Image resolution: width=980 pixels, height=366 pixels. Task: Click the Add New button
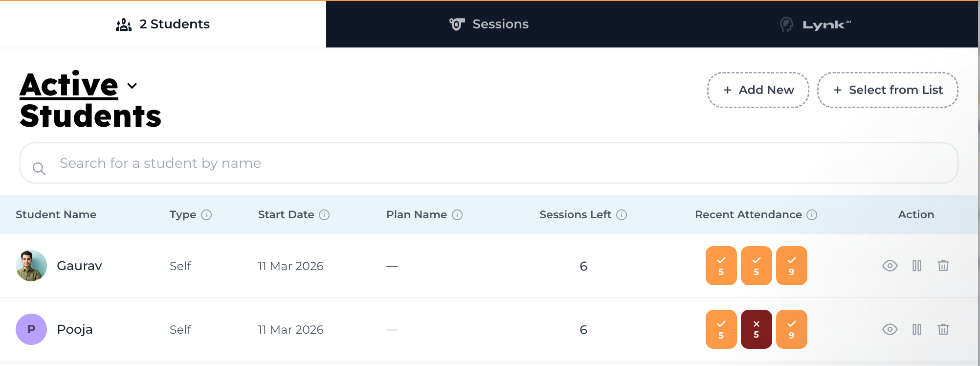758,90
